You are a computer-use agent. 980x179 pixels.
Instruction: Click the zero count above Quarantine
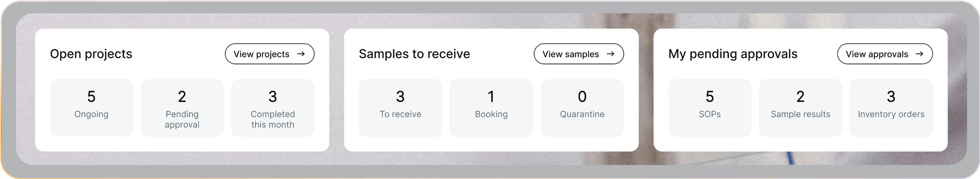(x=582, y=97)
